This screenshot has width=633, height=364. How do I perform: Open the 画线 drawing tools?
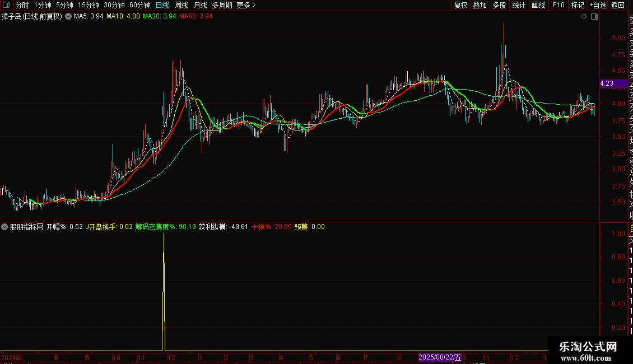point(538,5)
